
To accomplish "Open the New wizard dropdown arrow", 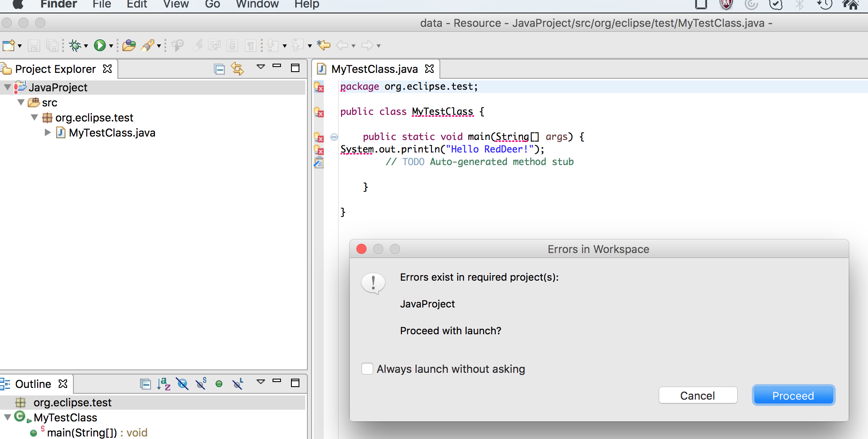I will pyautogui.click(x=20, y=46).
